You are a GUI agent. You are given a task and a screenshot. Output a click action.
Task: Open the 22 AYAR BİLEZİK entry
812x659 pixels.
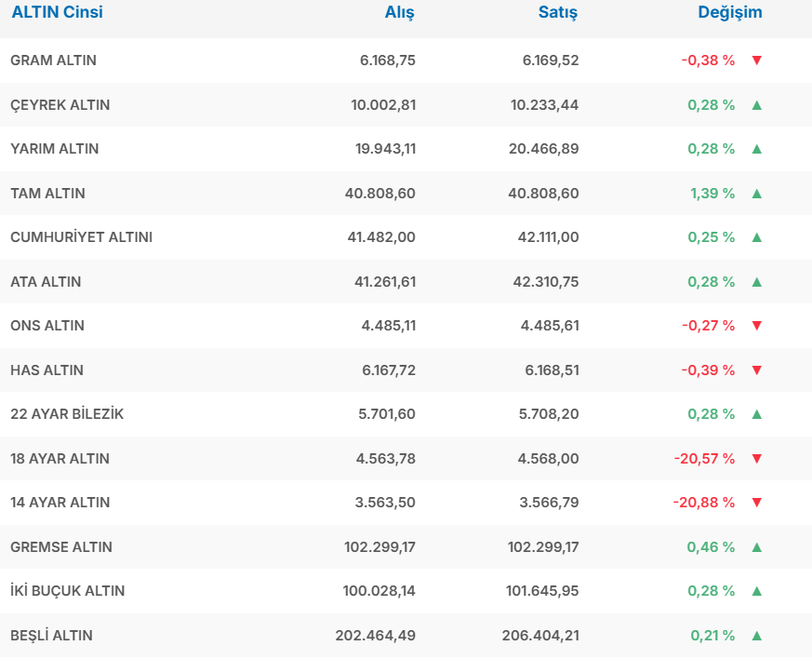click(67, 414)
